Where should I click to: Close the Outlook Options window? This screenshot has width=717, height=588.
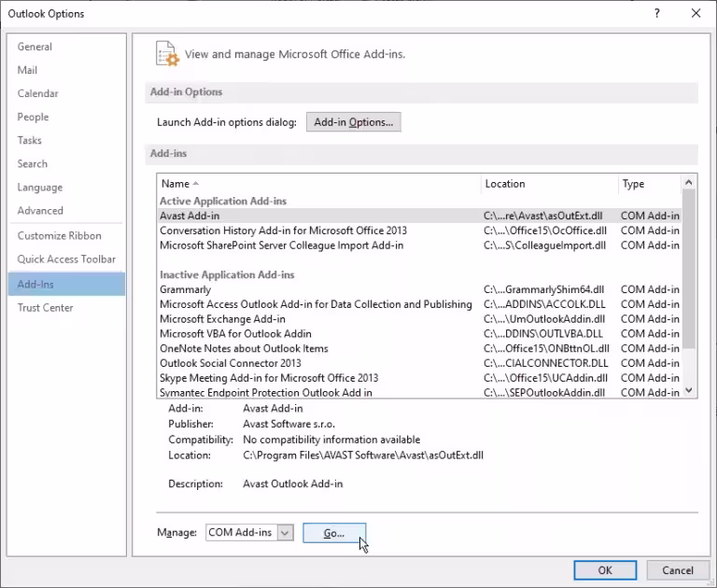696,13
